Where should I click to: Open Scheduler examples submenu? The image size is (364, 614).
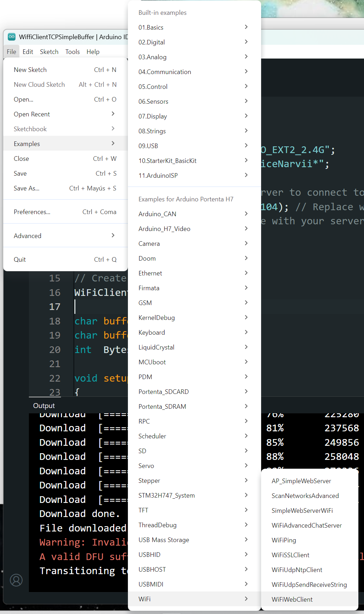click(194, 436)
